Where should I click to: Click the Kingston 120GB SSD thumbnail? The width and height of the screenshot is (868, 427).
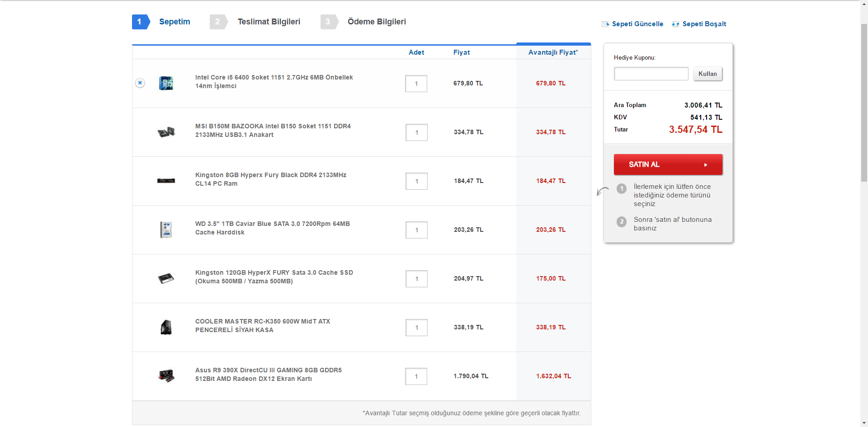(x=166, y=278)
